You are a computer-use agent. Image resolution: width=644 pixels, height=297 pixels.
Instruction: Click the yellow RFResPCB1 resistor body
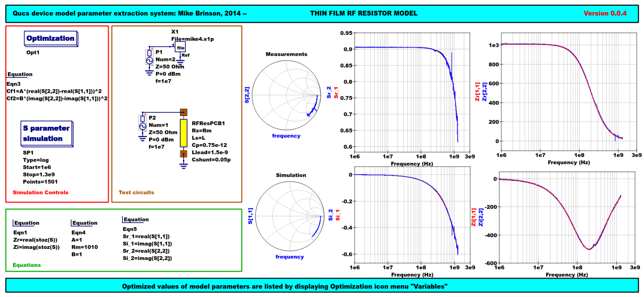[184, 133]
